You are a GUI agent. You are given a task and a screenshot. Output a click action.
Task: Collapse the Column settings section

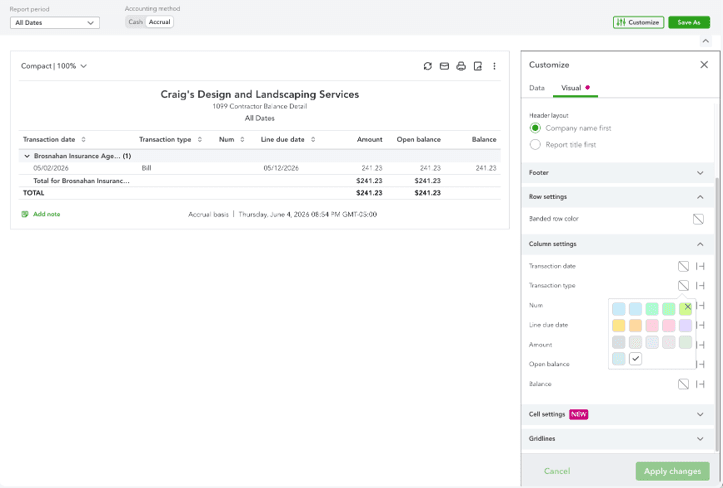[x=618, y=244]
